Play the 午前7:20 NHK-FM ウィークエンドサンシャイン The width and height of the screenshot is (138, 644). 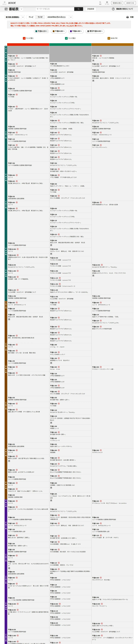coord(101,145)
